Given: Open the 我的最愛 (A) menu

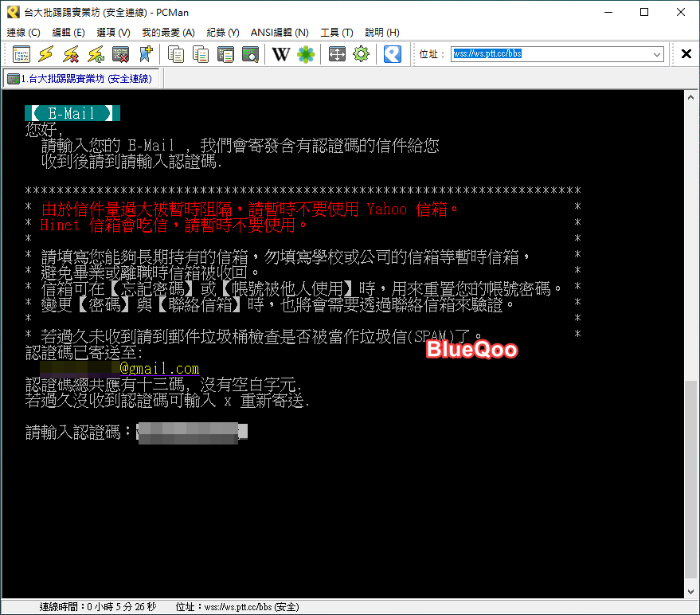Looking at the screenshot, I should tap(168, 33).
